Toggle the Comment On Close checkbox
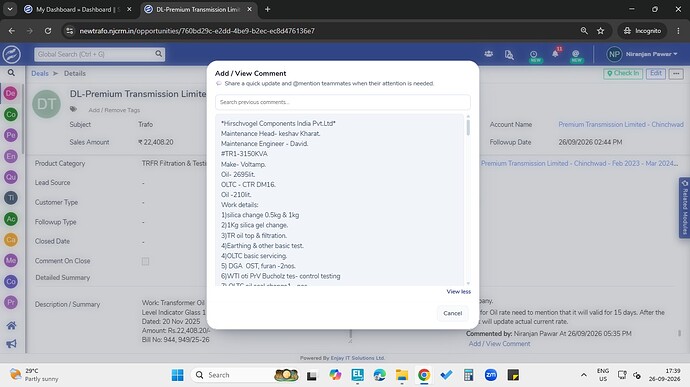 click(145, 262)
